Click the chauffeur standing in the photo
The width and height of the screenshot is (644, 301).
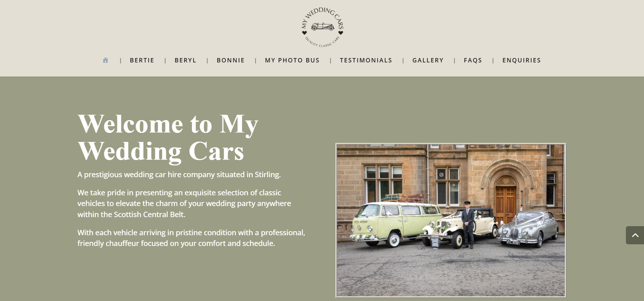coord(468,225)
